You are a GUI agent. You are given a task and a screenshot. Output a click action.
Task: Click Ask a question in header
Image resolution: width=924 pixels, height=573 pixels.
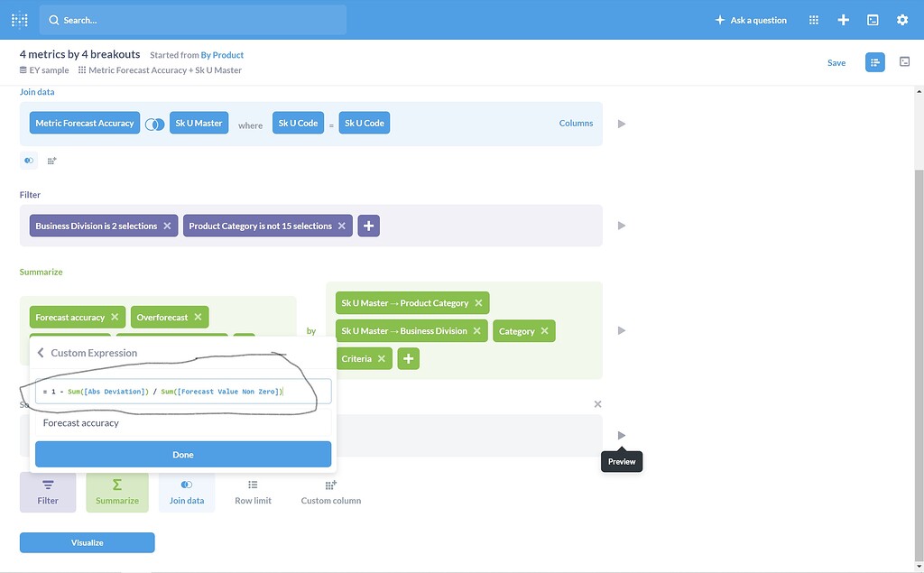tap(751, 20)
